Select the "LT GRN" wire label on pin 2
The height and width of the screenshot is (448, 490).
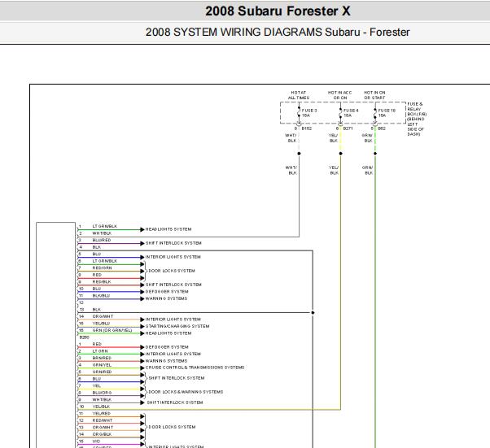[x=100, y=351]
